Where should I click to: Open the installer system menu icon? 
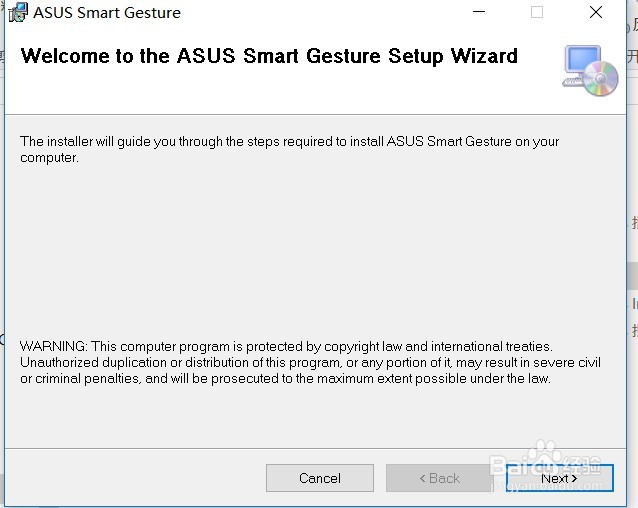(x=18, y=12)
